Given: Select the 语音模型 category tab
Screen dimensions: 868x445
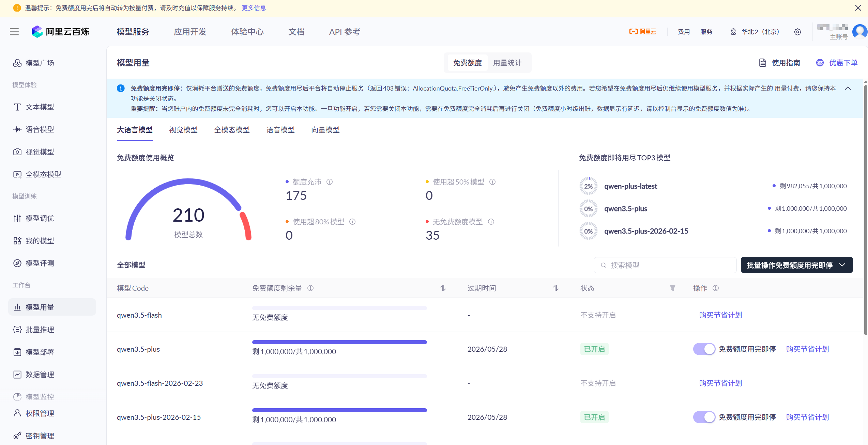Looking at the screenshot, I should click(x=280, y=130).
